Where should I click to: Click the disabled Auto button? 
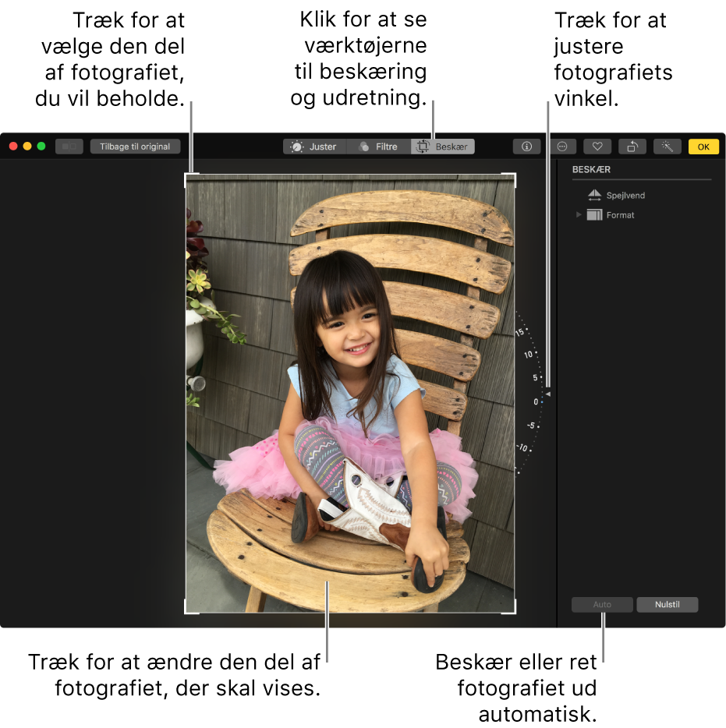[602, 605]
